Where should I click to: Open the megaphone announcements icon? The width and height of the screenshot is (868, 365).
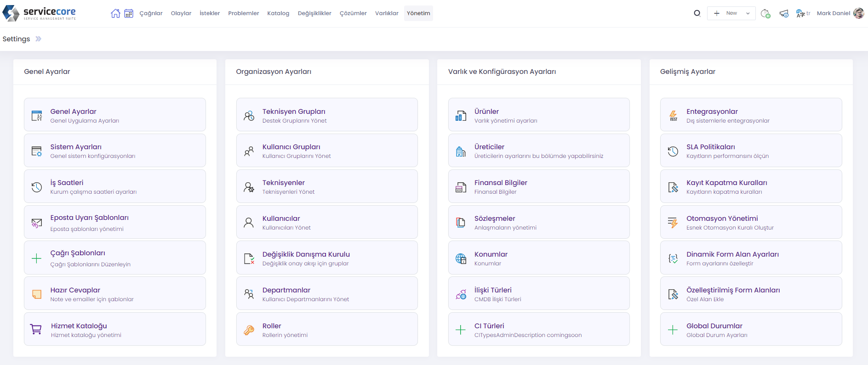[784, 13]
